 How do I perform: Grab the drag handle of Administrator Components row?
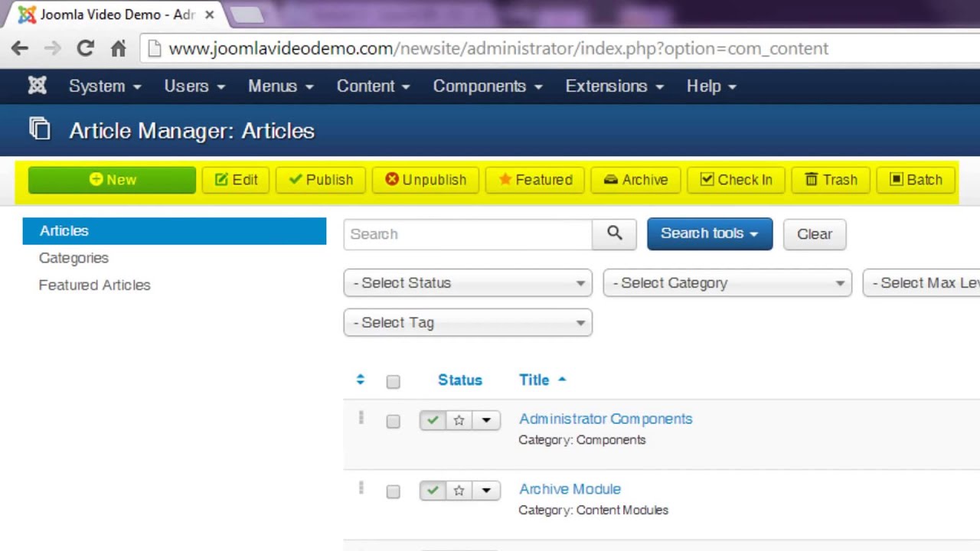[361, 418]
